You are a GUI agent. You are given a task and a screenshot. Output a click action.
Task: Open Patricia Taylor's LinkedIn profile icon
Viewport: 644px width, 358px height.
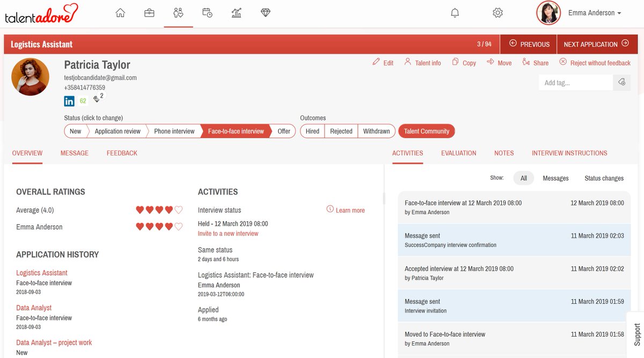tap(70, 101)
